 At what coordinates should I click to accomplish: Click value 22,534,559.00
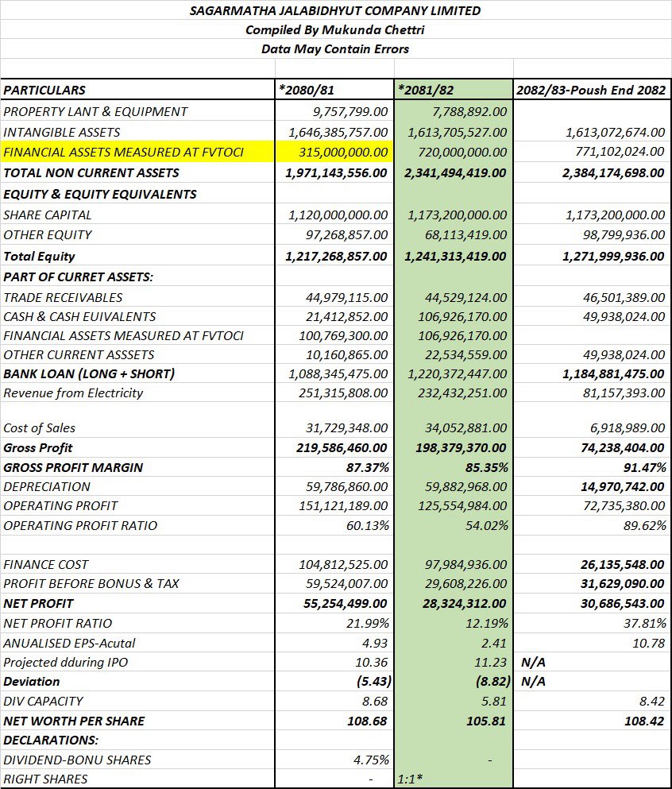click(x=465, y=354)
